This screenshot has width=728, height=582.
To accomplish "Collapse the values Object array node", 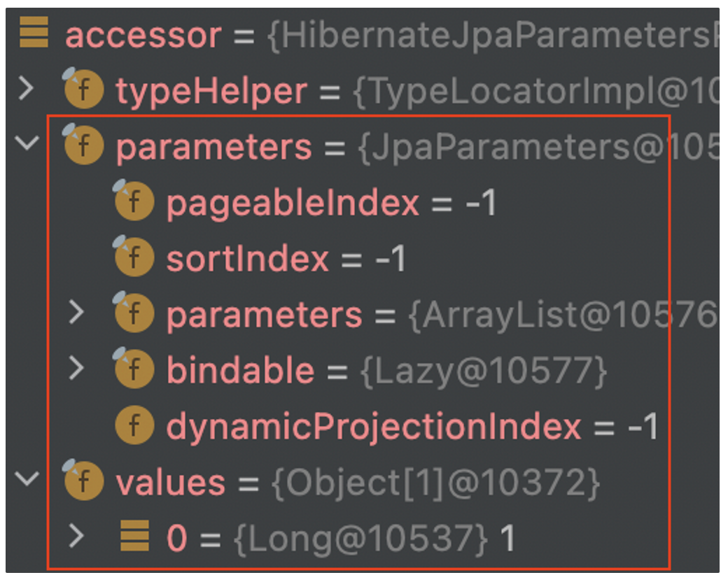I will click(x=27, y=478).
